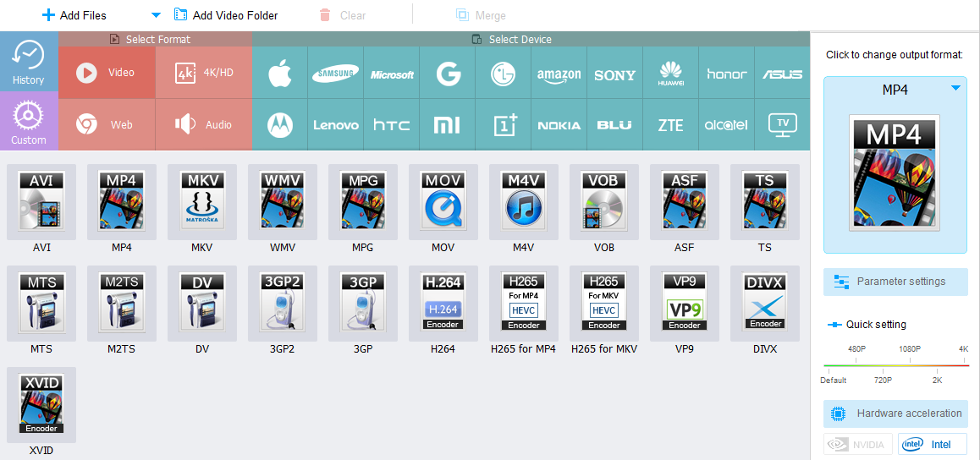The image size is (980, 460).
Task: Click Add Files button
Action: (74, 15)
